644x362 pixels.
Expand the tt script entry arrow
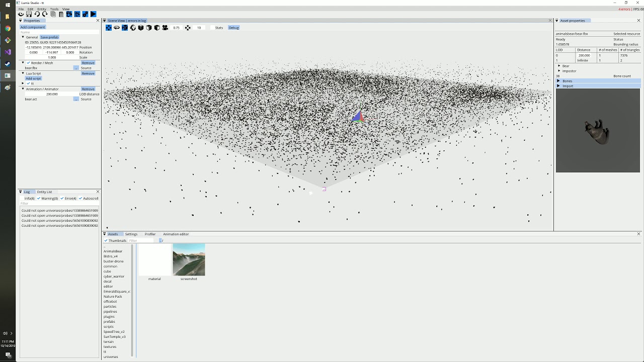pos(23,83)
